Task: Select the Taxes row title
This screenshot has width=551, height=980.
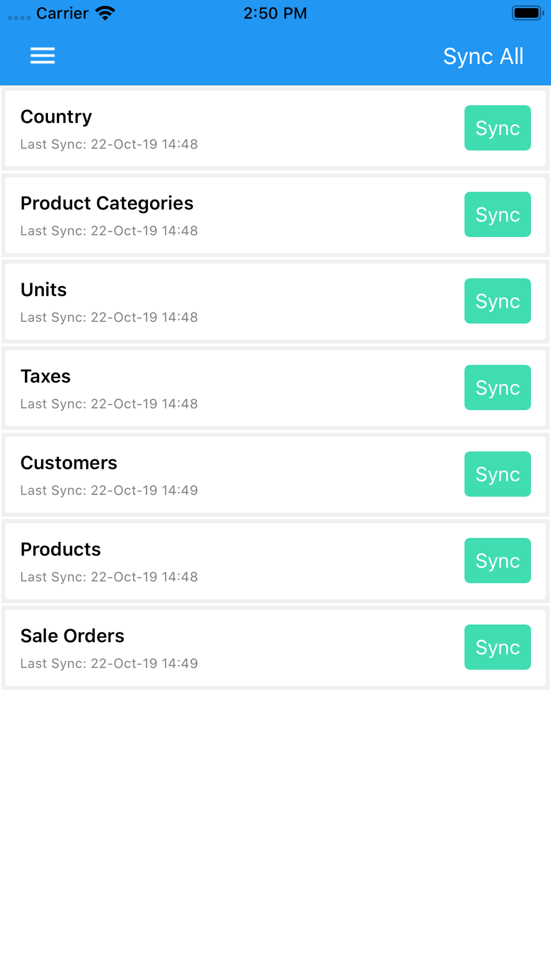Action: click(46, 376)
